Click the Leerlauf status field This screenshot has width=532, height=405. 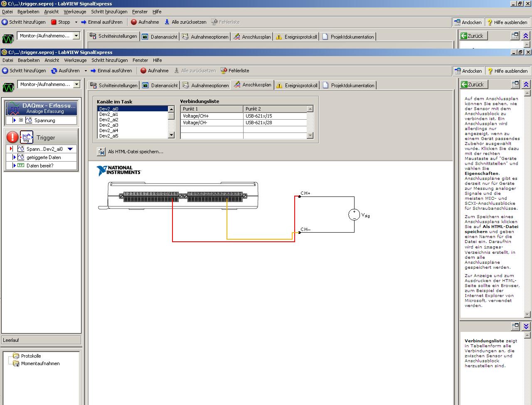click(41, 340)
